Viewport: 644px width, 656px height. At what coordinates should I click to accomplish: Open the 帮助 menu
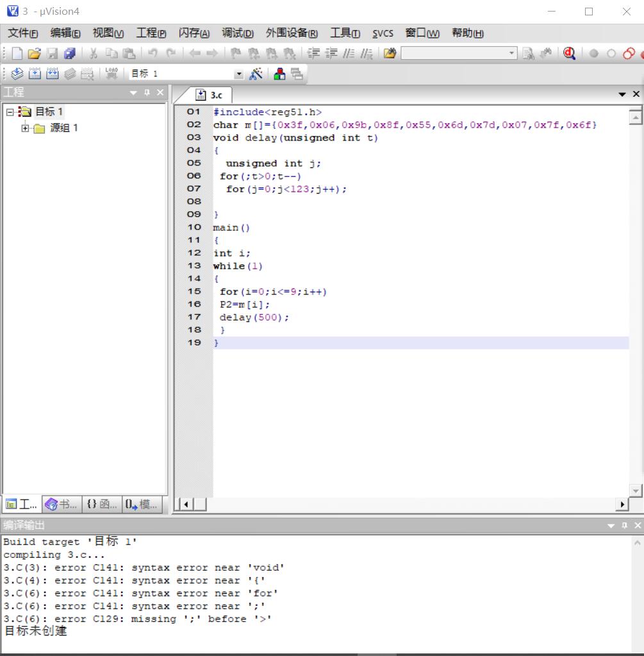click(x=468, y=33)
